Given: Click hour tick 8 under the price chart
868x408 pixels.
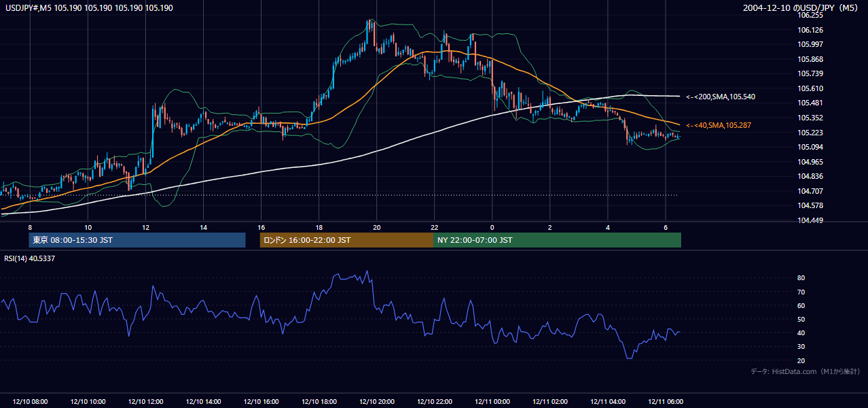Looking at the screenshot, I should 30,227.
